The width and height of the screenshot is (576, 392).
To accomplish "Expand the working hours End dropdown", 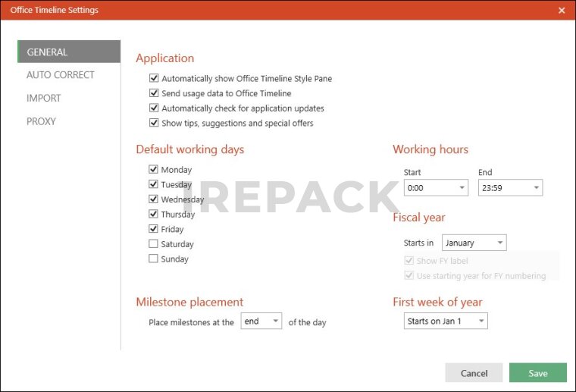I will (510, 187).
